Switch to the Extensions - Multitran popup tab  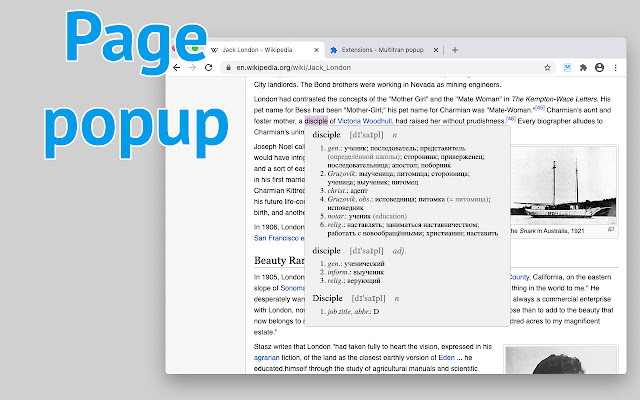(x=382, y=50)
